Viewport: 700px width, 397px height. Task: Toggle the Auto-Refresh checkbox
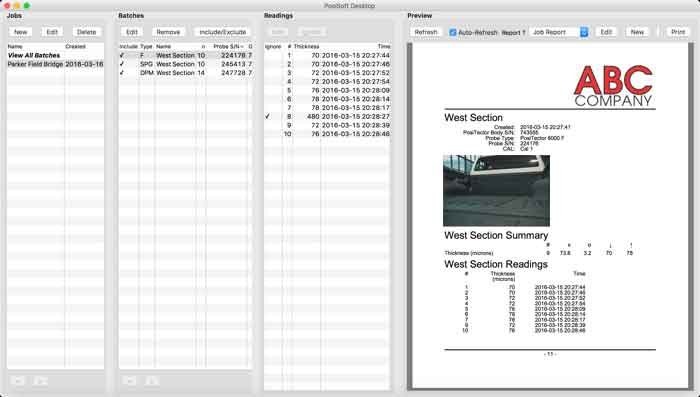point(453,33)
